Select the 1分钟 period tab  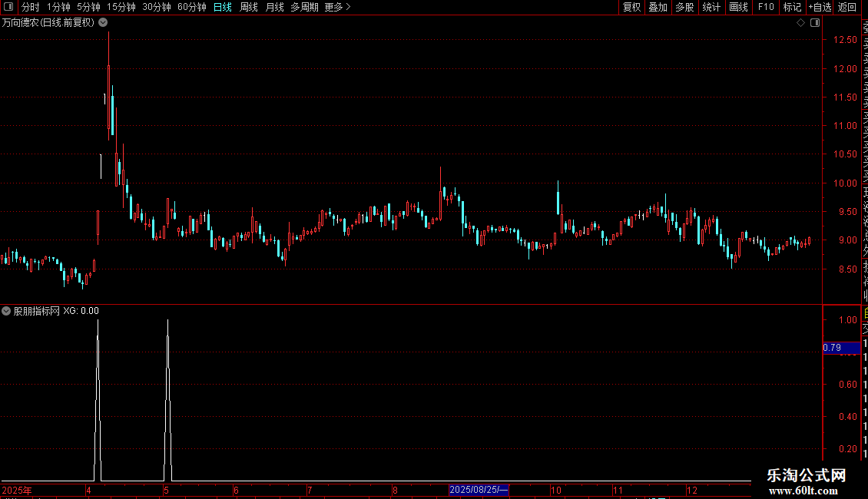coord(58,7)
